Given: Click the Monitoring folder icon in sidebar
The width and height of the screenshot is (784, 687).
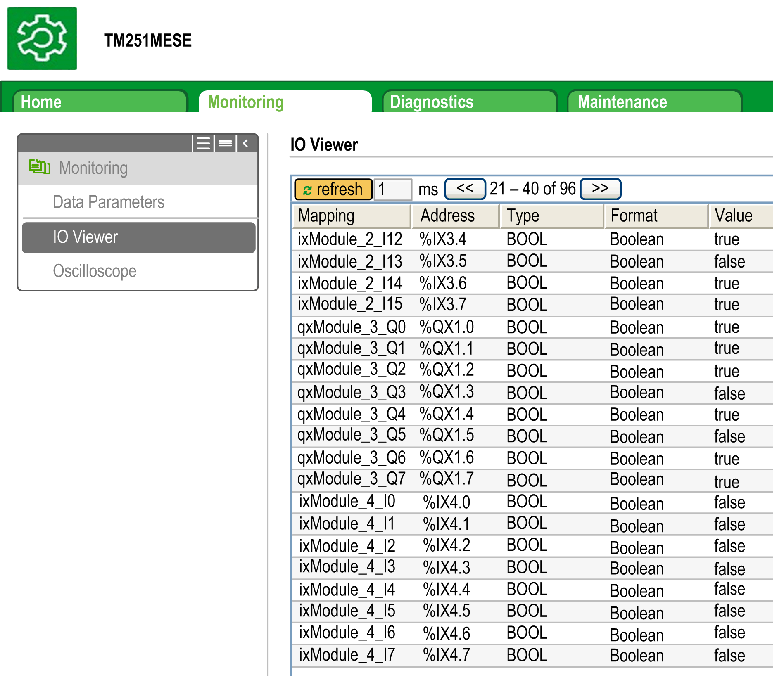Looking at the screenshot, I should click(39, 167).
